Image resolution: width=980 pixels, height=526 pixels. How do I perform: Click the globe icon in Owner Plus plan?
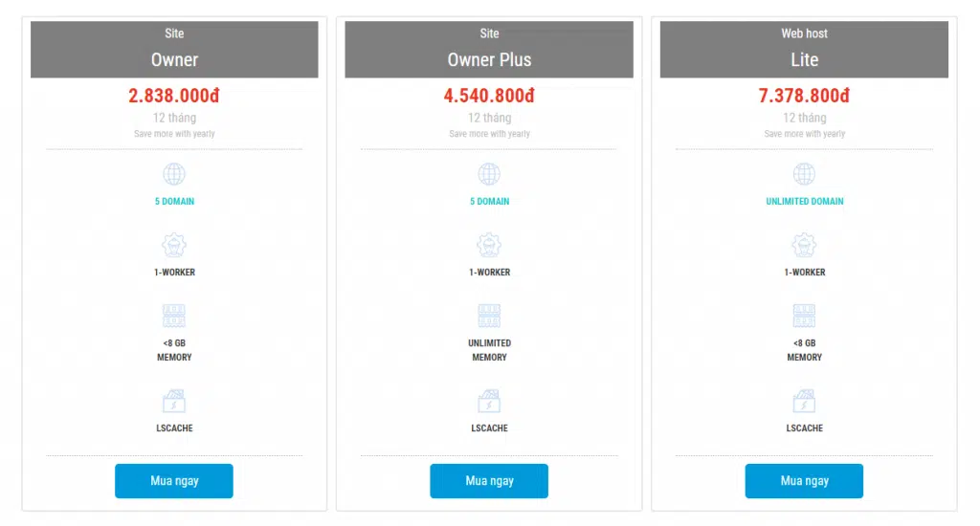click(x=489, y=174)
